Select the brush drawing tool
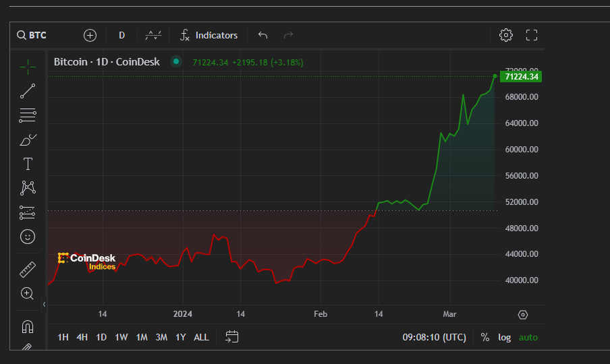 click(x=28, y=140)
